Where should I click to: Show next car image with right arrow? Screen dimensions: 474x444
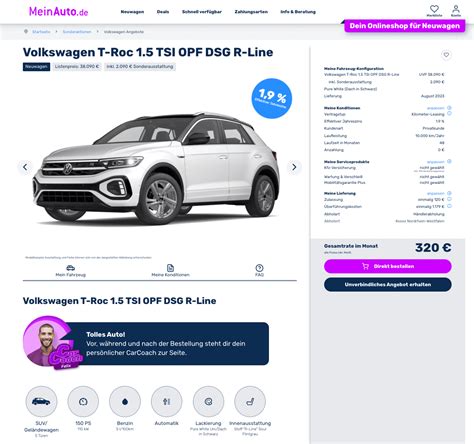click(294, 167)
